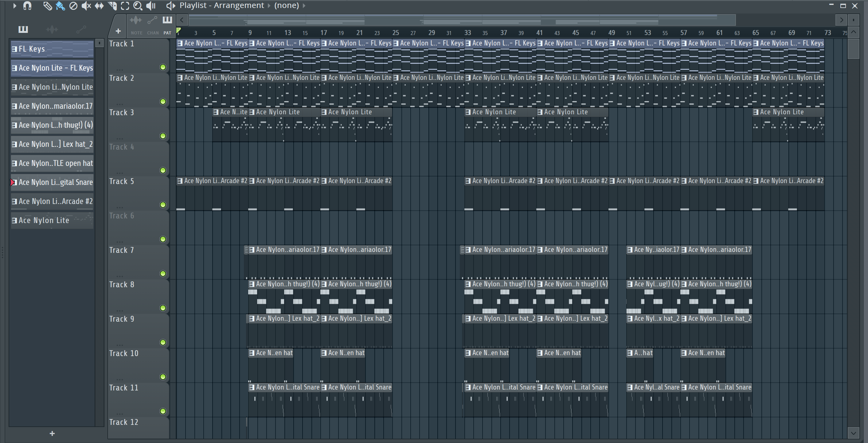Click the horizontal overview scrollbar
Image resolution: width=868 pixels, height=443 pixels.
(462, 20)
